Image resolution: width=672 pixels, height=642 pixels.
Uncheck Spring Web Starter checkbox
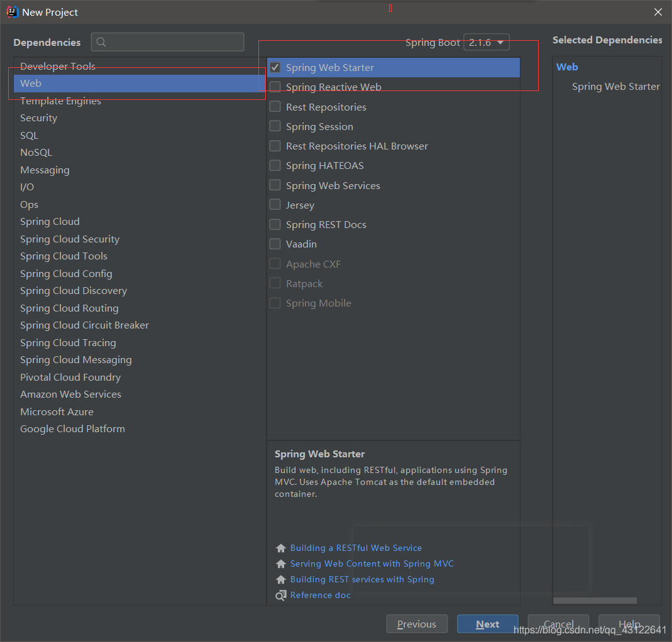[275, 67]
